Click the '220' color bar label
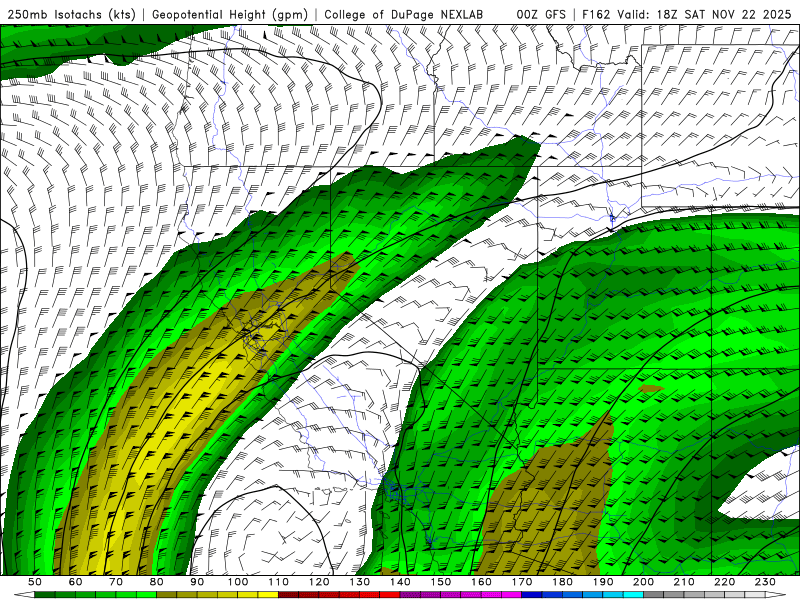The height and width of the screenshot is (600, 800). 724,582
